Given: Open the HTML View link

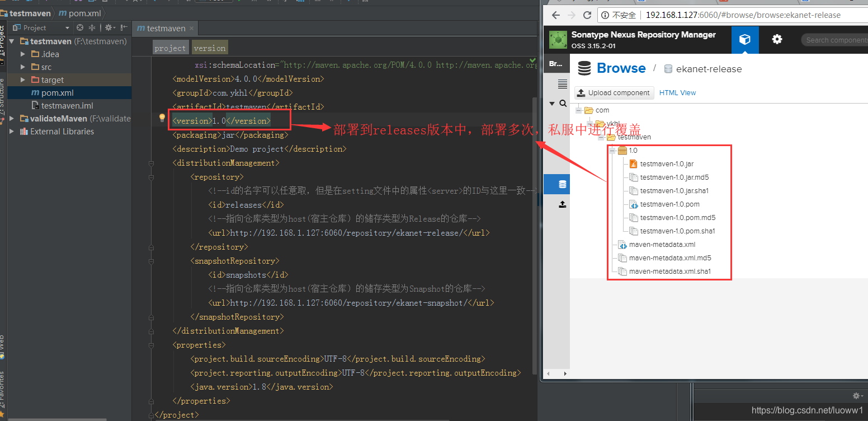Looking at the screenshot, I should click(678, 93).
